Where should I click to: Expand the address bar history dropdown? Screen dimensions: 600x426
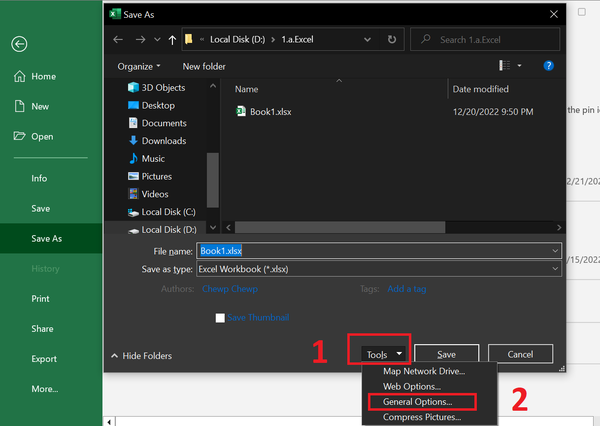[x=367, y=39]
